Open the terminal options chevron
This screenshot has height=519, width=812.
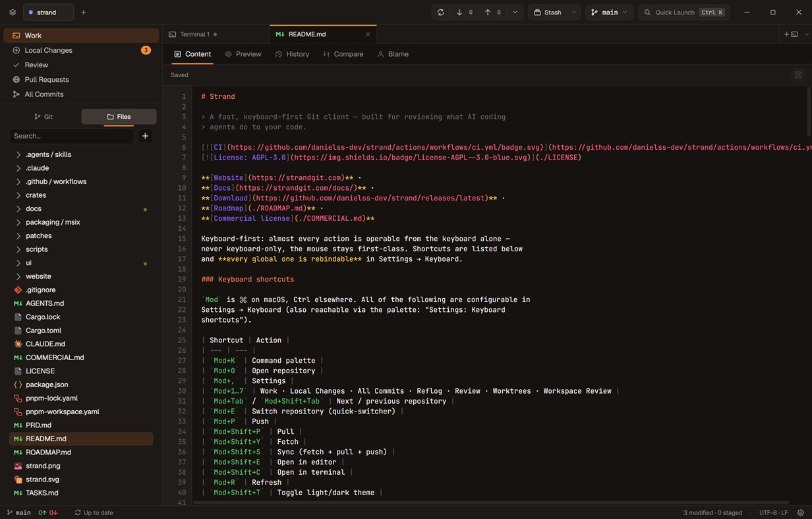(806, 34)
